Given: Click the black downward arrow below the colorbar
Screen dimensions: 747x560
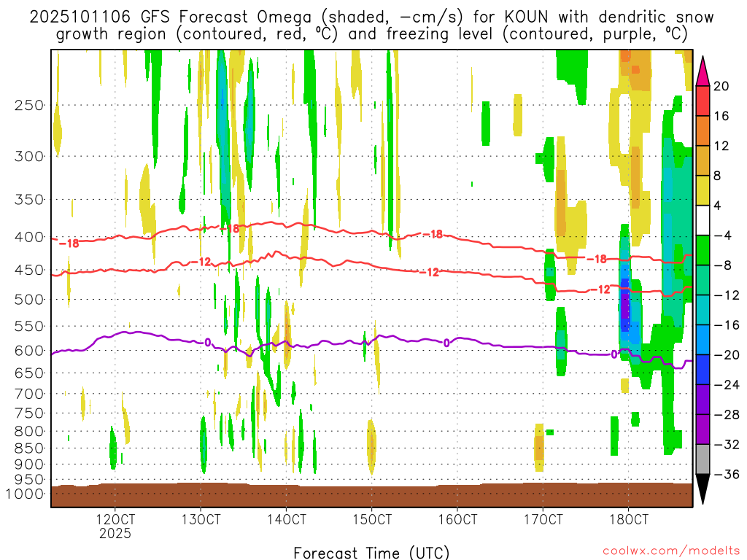Looking at the screenshot, I should tap(703, 489).
